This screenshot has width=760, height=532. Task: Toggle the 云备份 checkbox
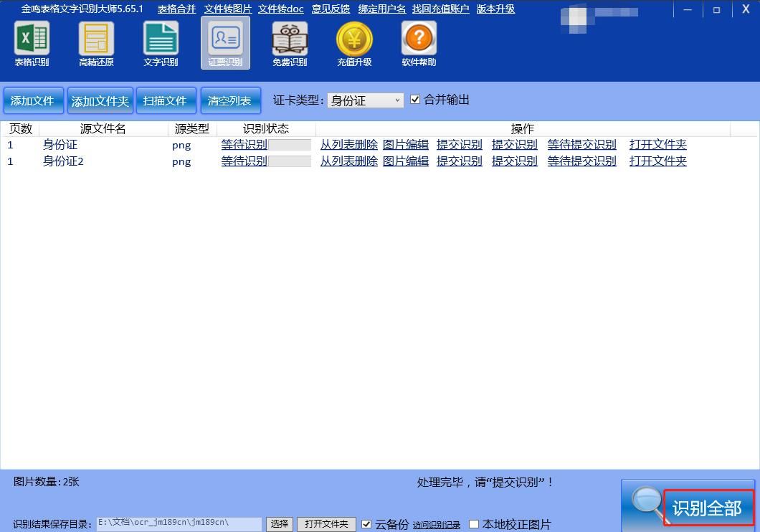click(x=366, y=524)
